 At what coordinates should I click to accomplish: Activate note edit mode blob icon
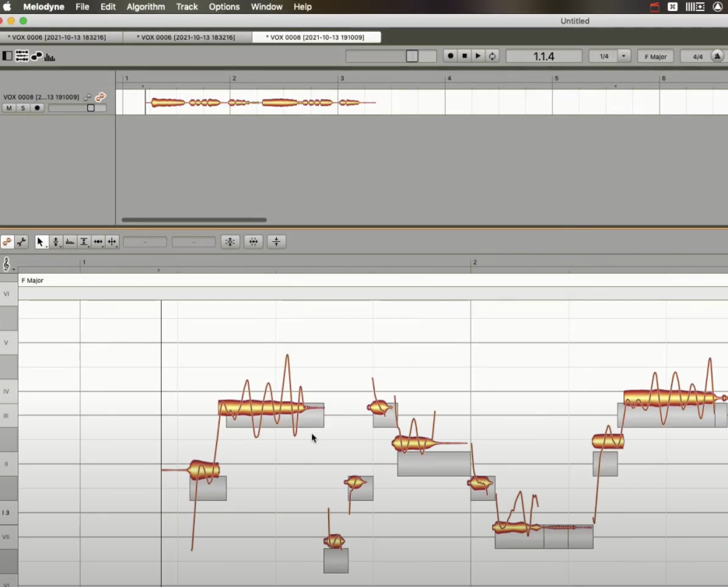tap(8, 242)
